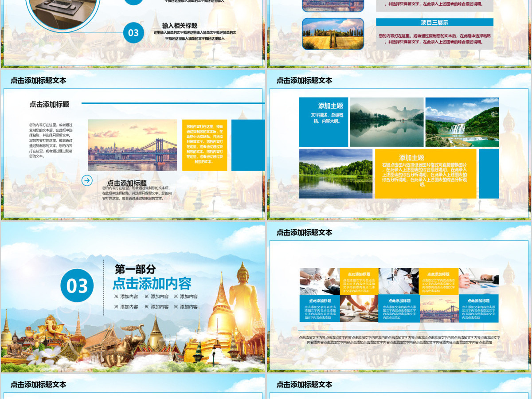Select the sunset bridge photo beside the yellow text box
Image resolution: width=532 pixels, height=399 pixels.
(132, 145)
